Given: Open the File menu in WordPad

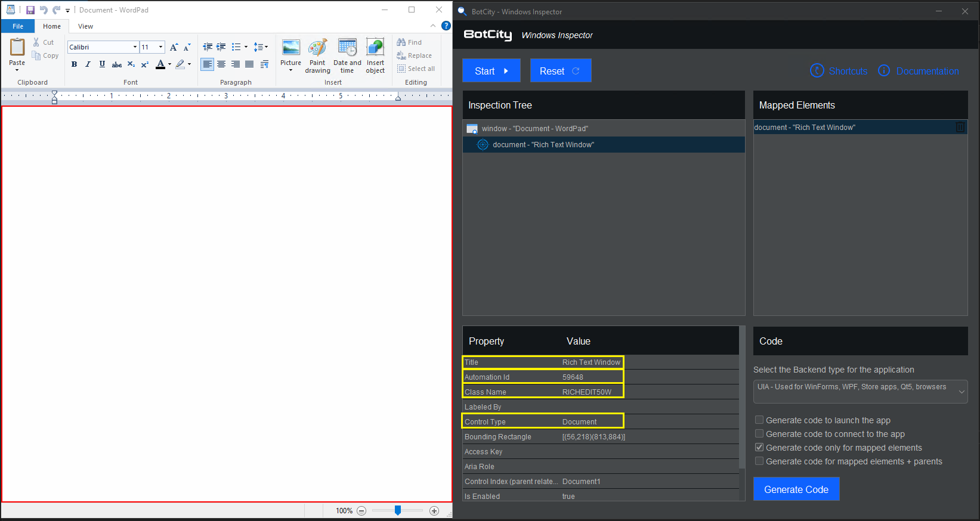Looking at the screenshot, I should 18,26.
